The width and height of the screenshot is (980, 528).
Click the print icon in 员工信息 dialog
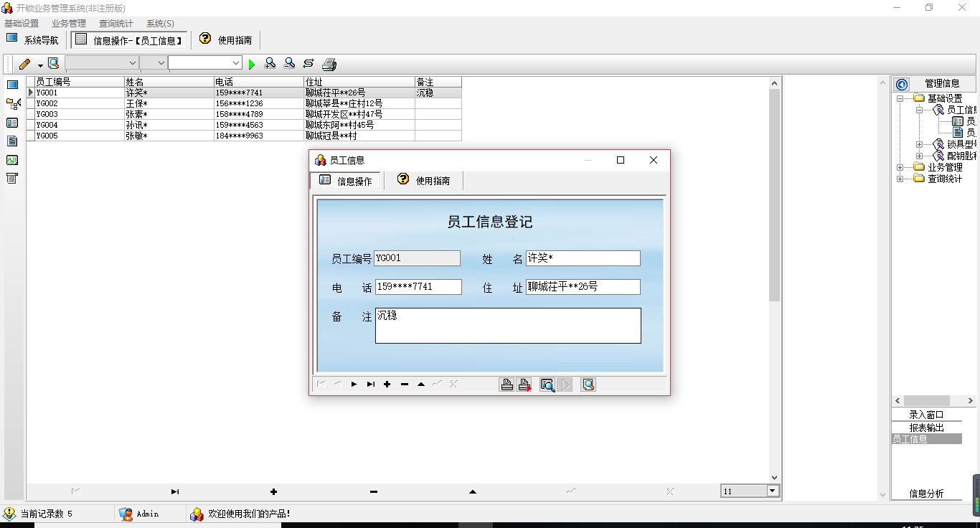(x=507, y=385)
